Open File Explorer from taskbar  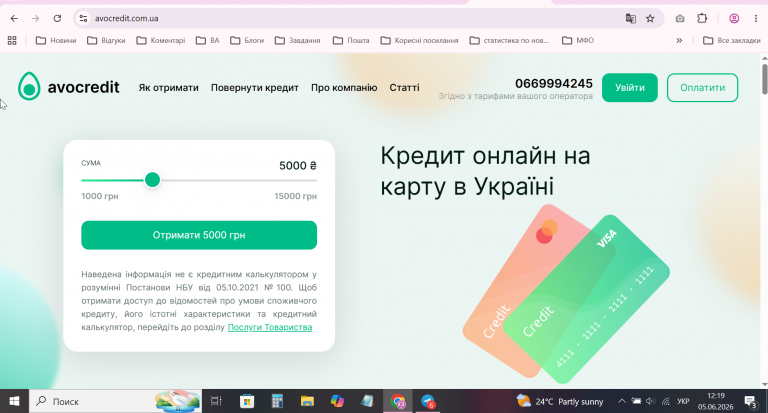307,401
